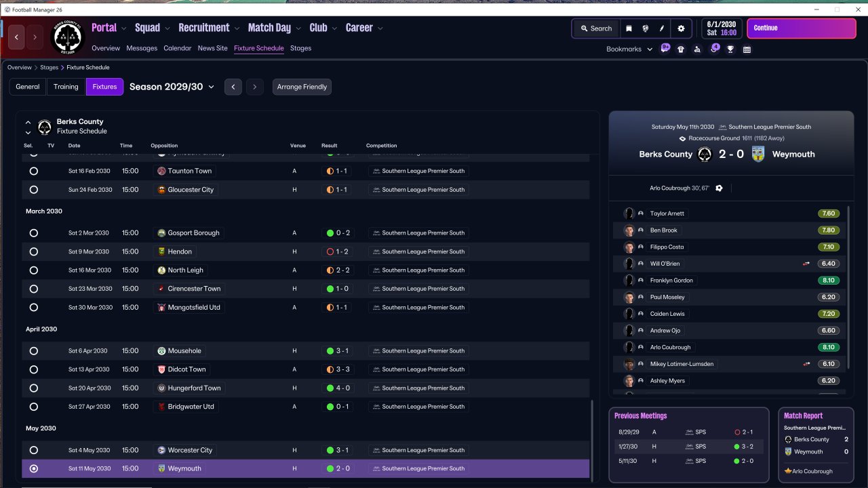The image size is (868, 488).
Task: Open settings gear in the top bar
Action: tap(681, 28)
